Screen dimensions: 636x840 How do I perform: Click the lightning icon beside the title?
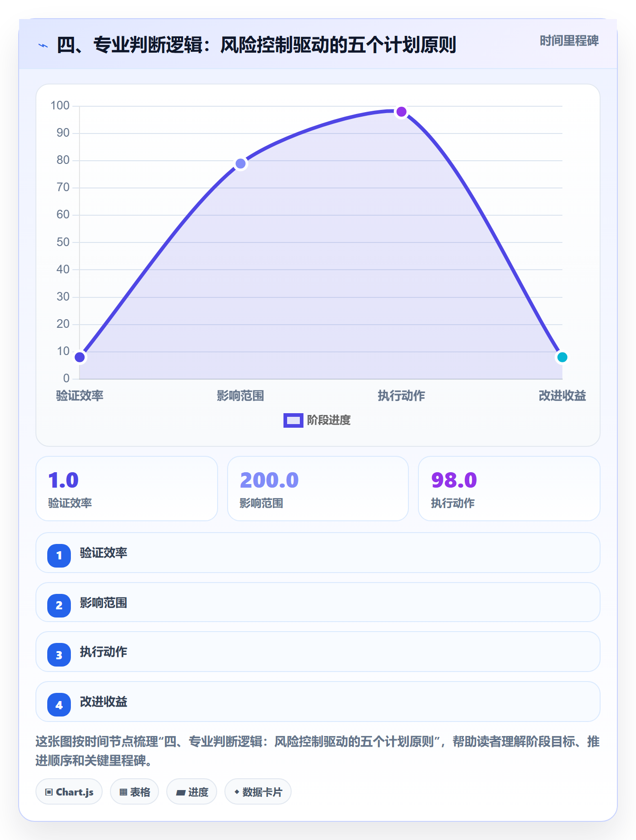[x=43, y=45]
